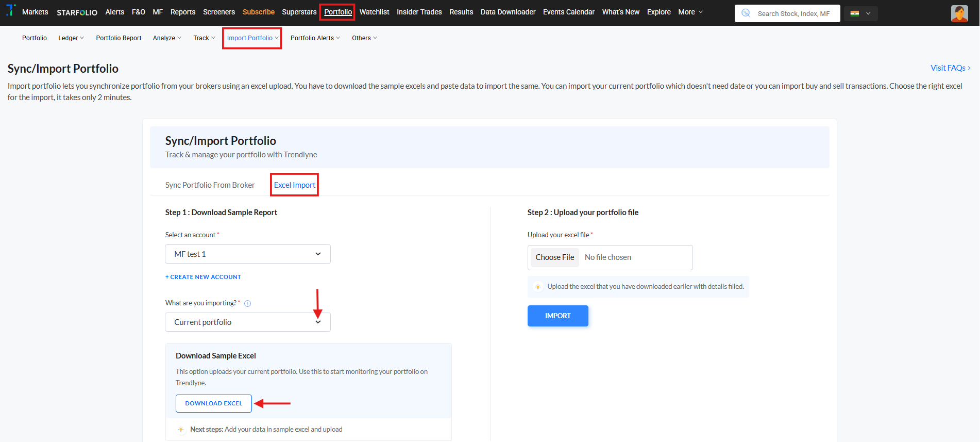Open the STARFOLIO section
Image resolution: width=980 pixels, height=442 pixels.
[77, 12]
